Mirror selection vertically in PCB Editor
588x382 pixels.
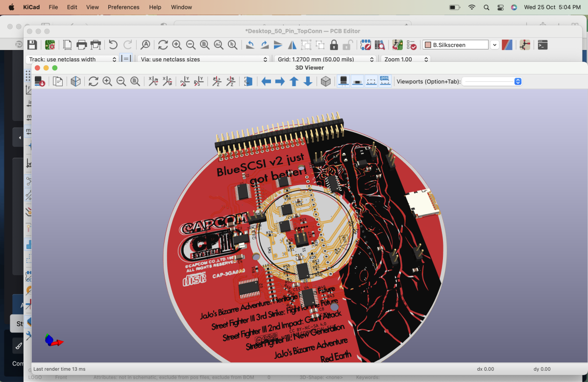tap(278, 45)
